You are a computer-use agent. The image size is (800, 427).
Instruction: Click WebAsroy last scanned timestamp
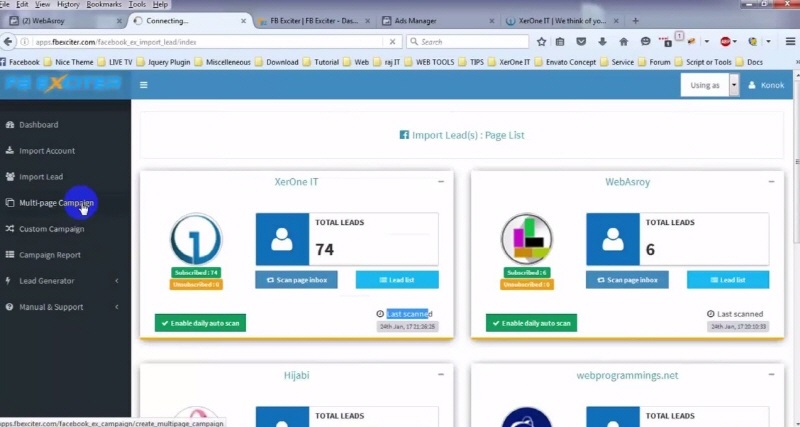click(738, 326)
